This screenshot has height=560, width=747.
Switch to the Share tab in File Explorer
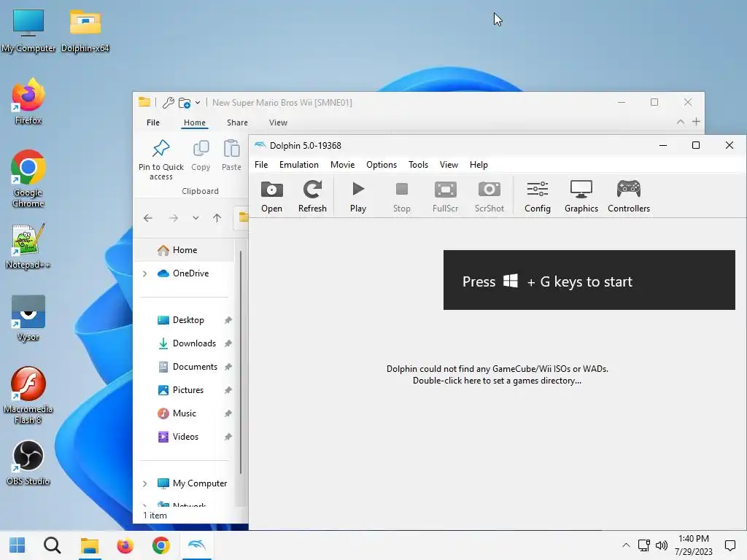coord(237,122)
